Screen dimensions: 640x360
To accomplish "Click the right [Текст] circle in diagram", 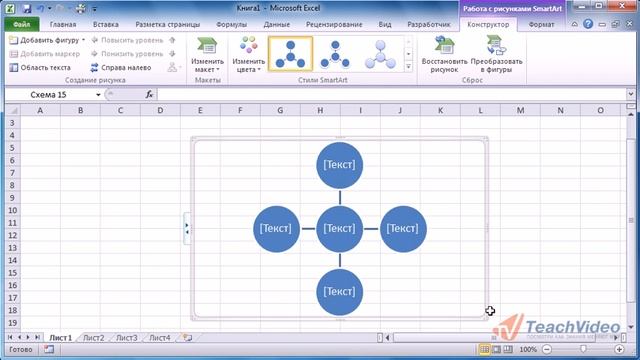I will pos(403,229).
